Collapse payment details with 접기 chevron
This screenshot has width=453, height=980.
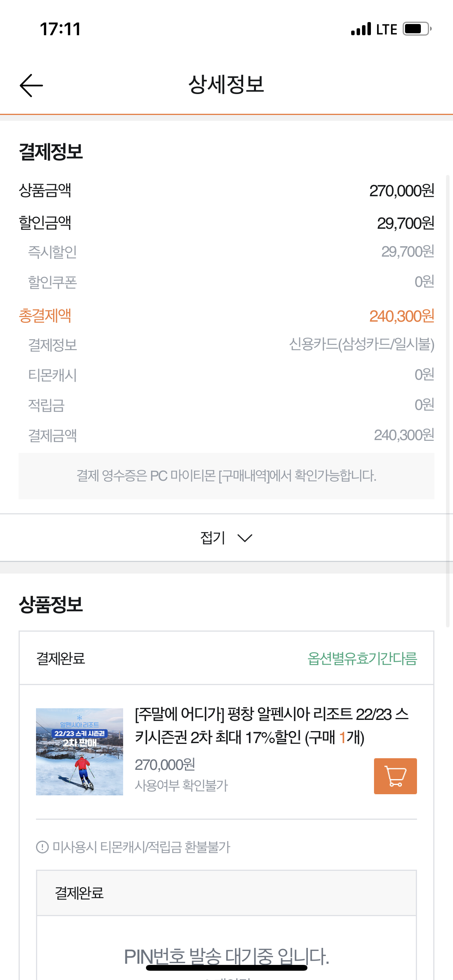[245, 538]
